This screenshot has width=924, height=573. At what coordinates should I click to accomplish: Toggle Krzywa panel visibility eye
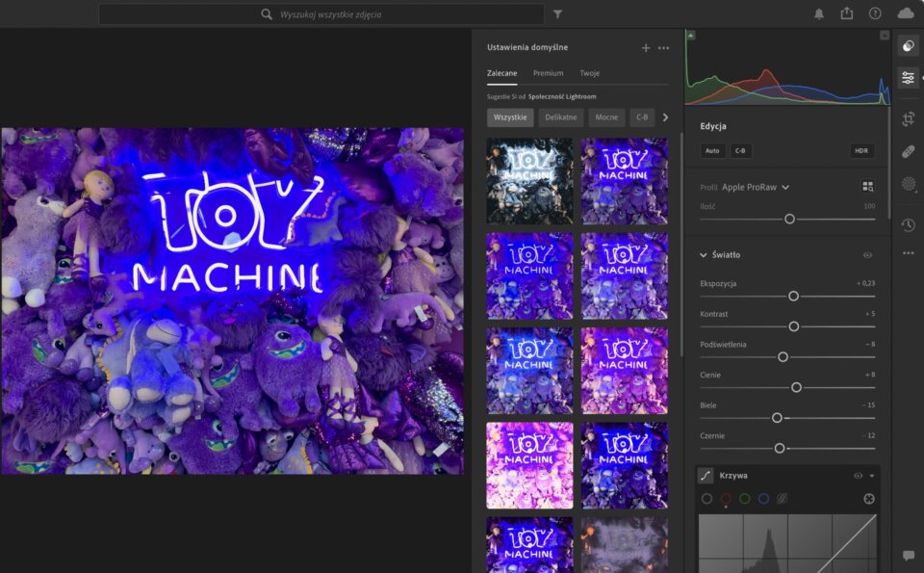858,475
